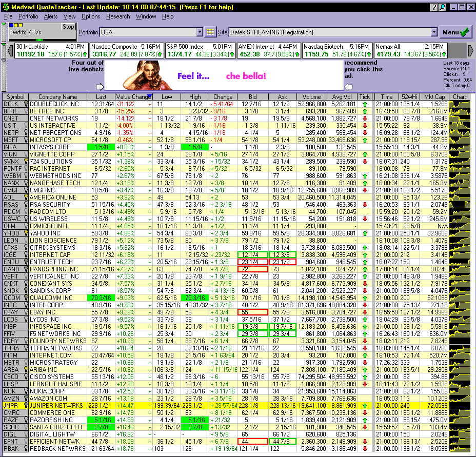This screenshot has width=476, height=457.
Task: Open the Research menu
Action: pos(118,16)
